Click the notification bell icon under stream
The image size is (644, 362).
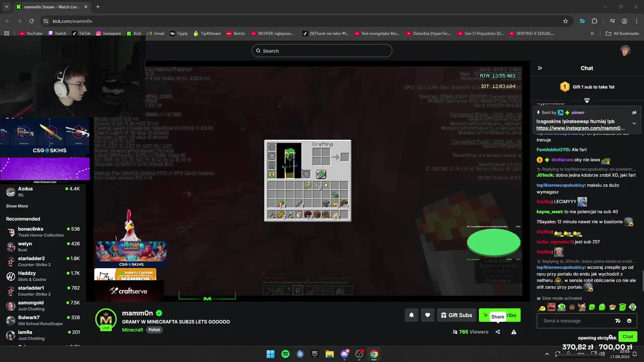click(412, 315)
